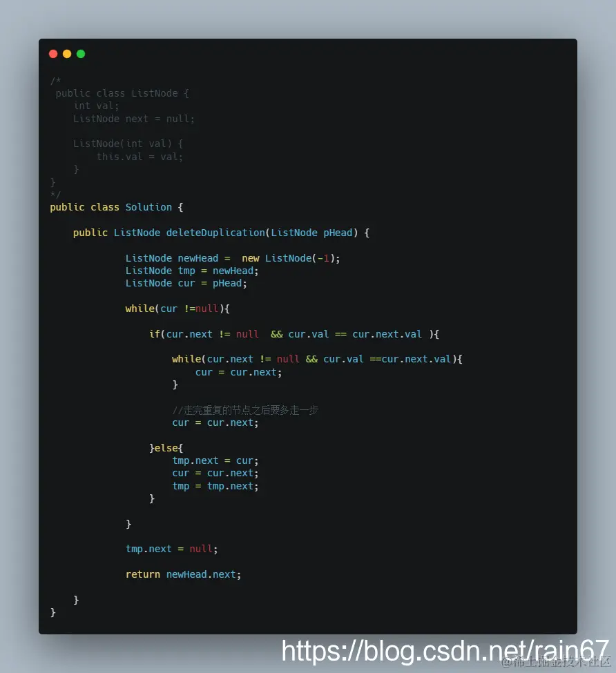Click the 'public class Solution {' line
This screenshot has height=673, width=616.
coord(117,207)
